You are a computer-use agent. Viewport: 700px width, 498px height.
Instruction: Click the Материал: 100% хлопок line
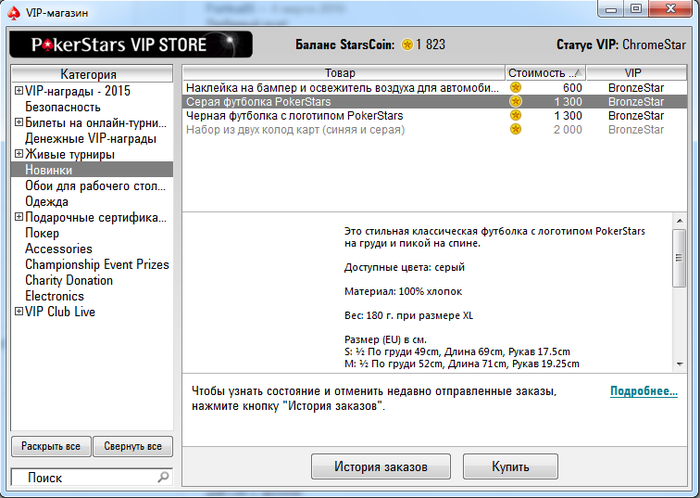click(403, 291)
